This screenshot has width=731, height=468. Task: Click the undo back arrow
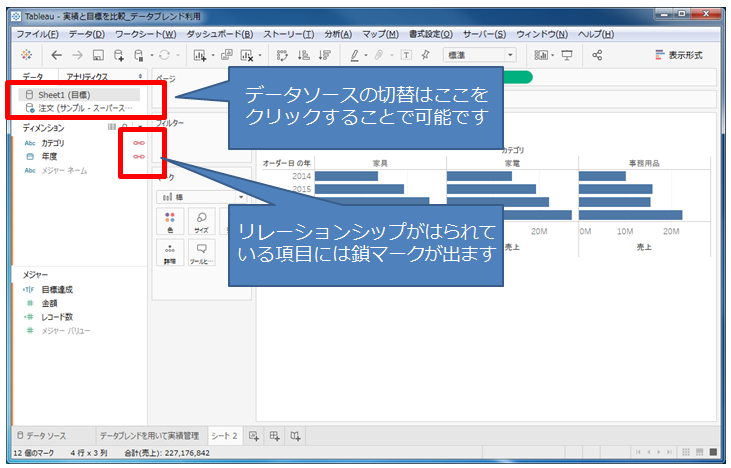point(56,55)
